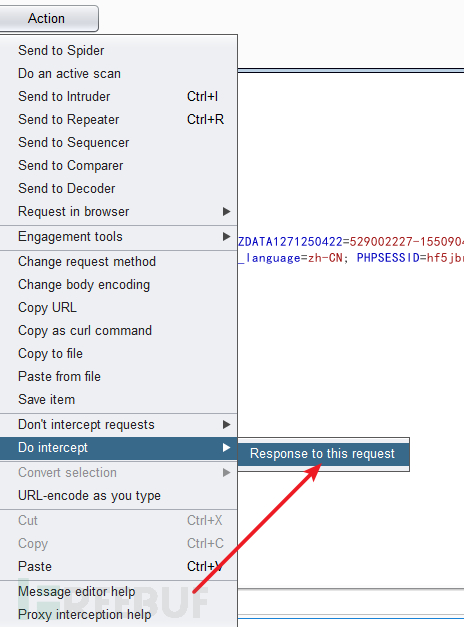This screenshot has width=464, height=627.
Task: Open Proxy interception help
Action: tap(118, 615)
